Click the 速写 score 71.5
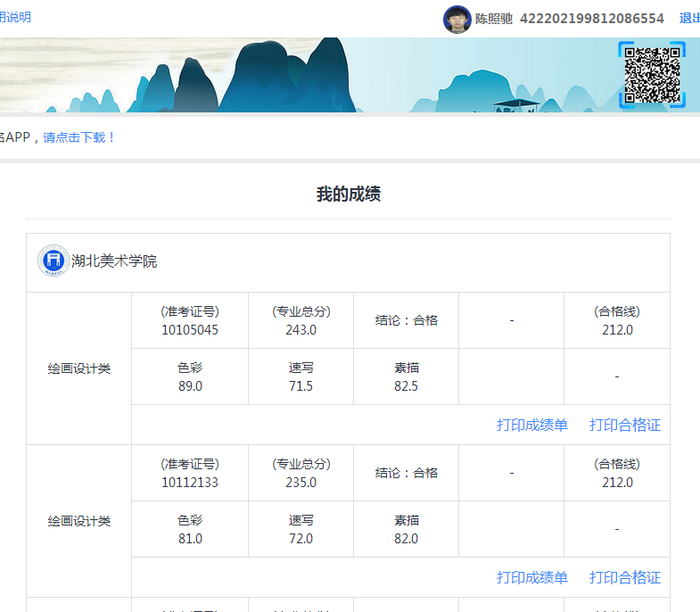Viewport: 700px width, 612px height. click(x=301, y=386)
